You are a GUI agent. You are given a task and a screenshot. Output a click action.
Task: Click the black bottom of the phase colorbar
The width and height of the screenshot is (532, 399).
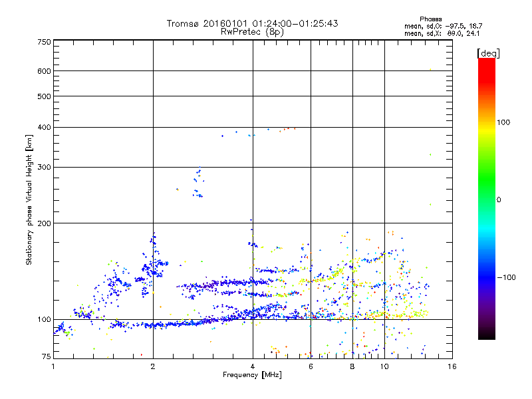coord(487,336)
